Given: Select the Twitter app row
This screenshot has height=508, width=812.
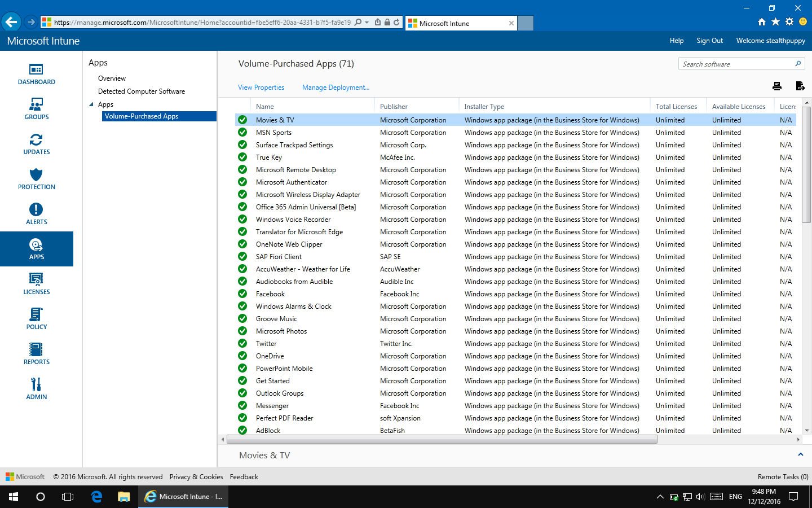Looking at the screenshot, I should pos(515,344).
